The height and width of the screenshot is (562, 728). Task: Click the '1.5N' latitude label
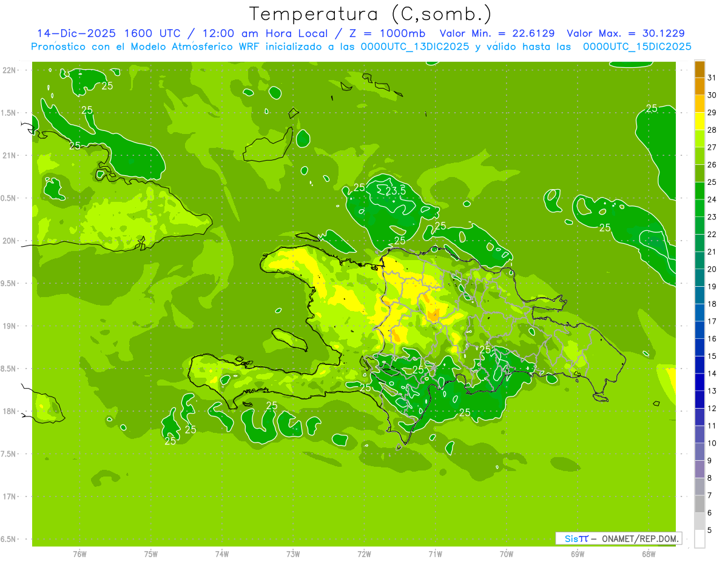9,113
